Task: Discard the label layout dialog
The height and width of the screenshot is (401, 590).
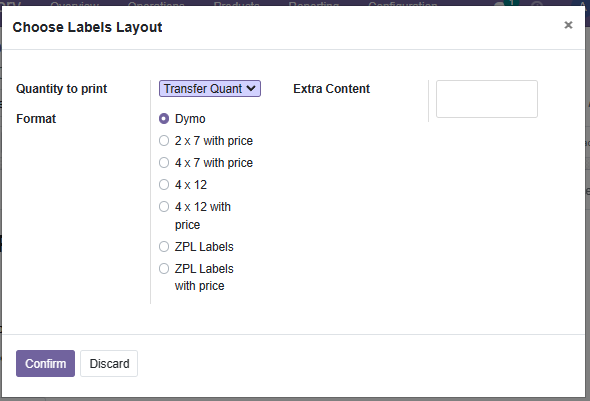Action: pos(109,363)
